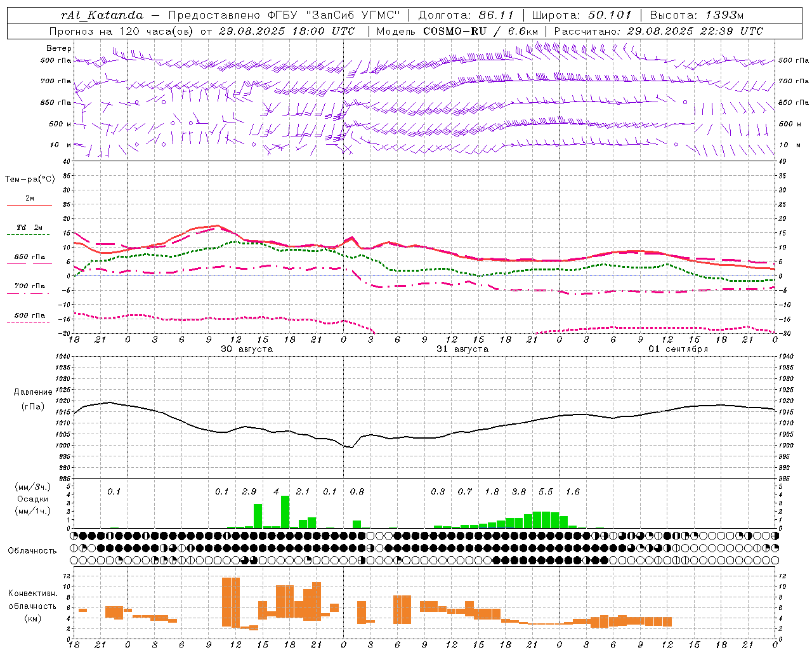Click the 'Тем-ра(°C)' temperature panel label
This screenshot has height=650, width=812.
point(30,180)
